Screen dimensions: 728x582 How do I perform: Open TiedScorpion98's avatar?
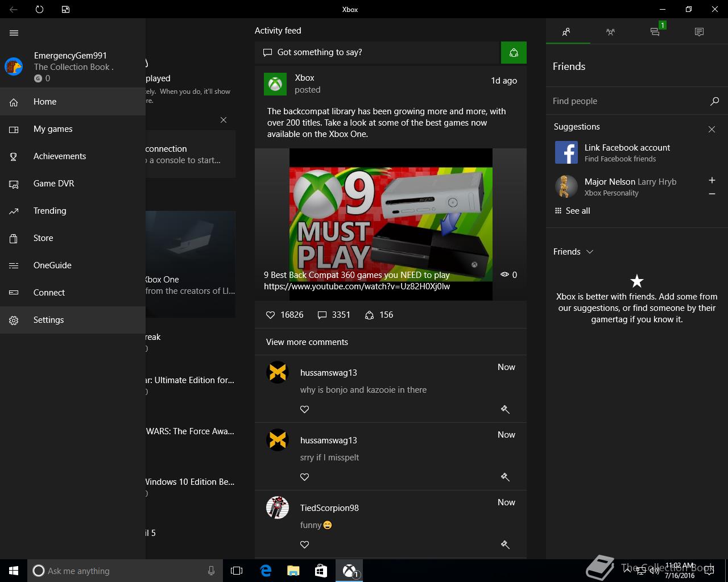(x=278, y=508)
